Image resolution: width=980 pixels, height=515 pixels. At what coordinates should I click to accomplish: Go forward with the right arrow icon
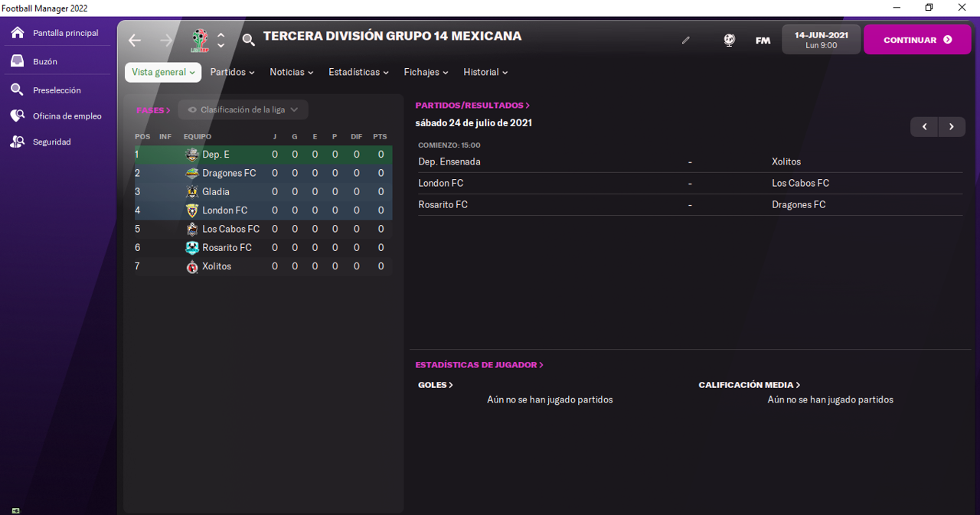166,40
